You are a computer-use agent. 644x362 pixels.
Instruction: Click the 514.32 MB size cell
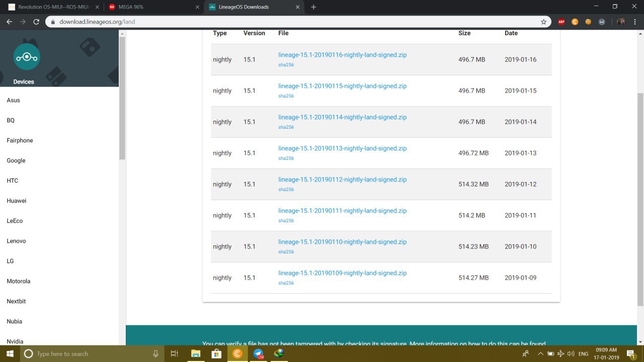pyautogui.click(x=473, y=184)
